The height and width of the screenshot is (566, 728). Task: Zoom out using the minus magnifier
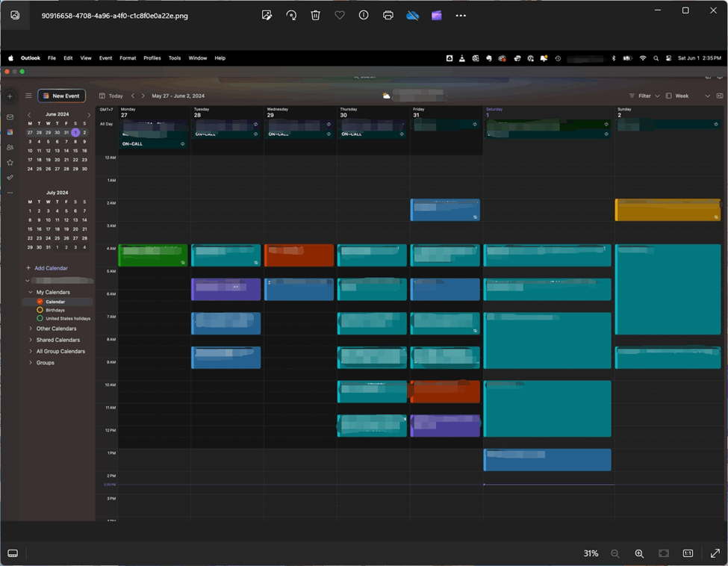pyautogui.click(x=615, y=553)
